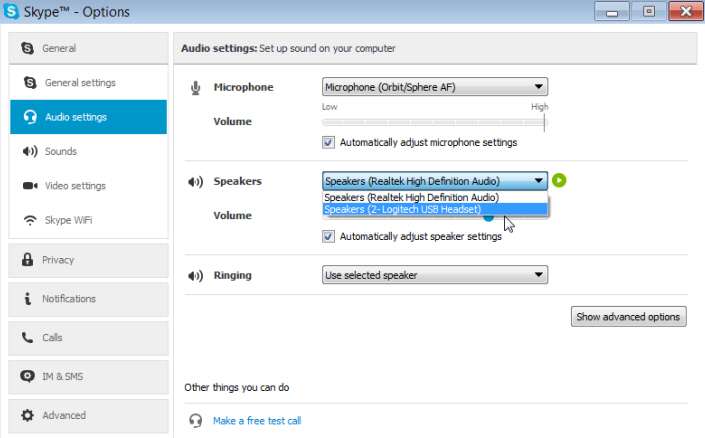Open the General section in sidebar
The width and height of the screenshot is (705, 438).
[88, 48]
